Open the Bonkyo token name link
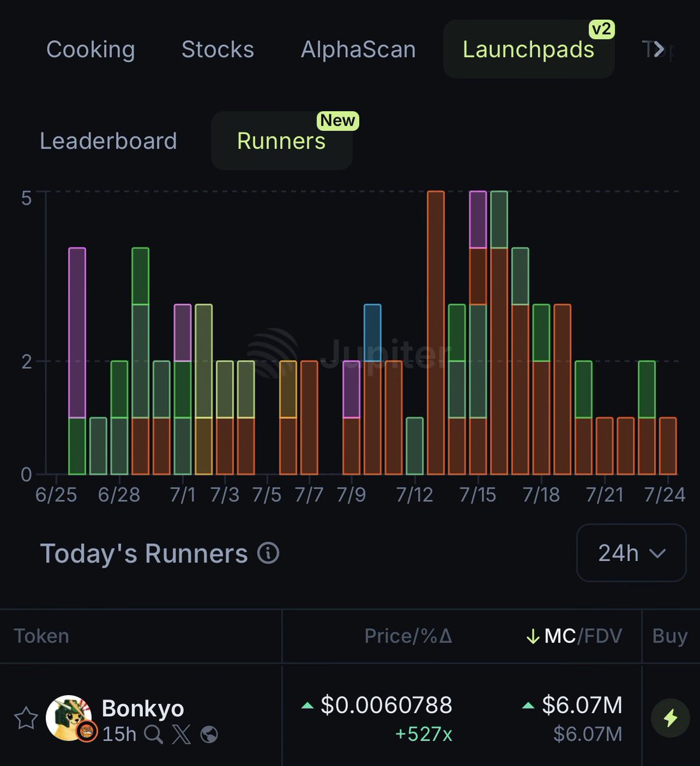Viewport: 700px width, 766px height. (x=143, y=708)
